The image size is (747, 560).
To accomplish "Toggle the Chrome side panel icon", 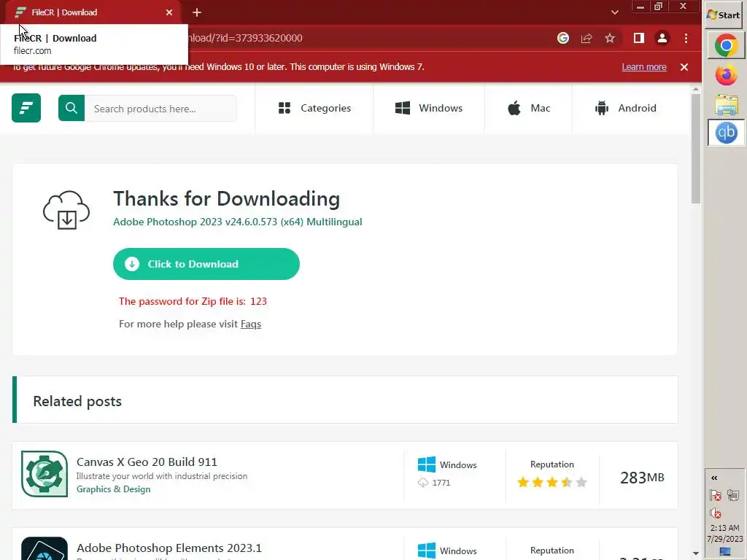I will click(x=639, y=38).
